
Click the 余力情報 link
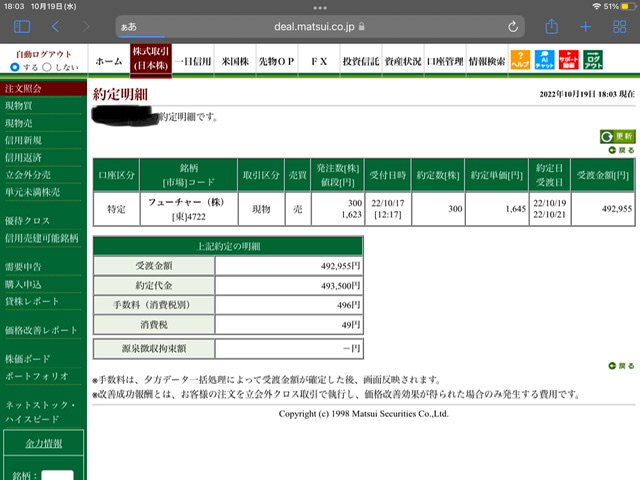pyautogui.click(x=44, y=443)
